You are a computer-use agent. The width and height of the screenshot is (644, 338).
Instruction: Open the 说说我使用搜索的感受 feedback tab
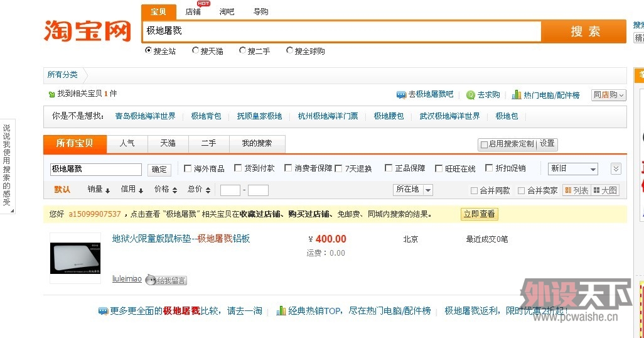pyautogui.click(x=7, y=166)
